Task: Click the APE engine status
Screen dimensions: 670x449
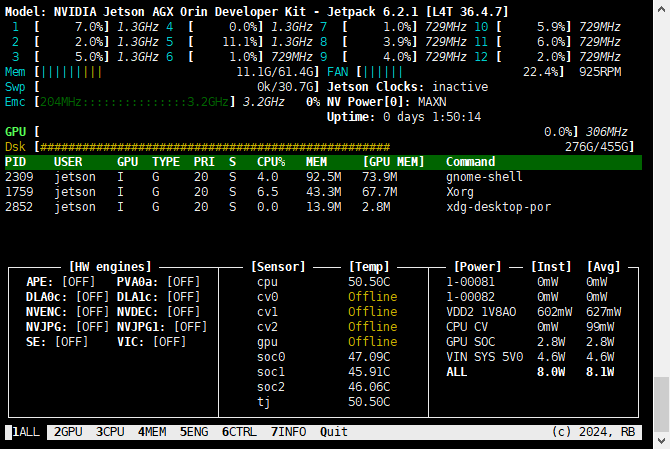Action: click(x=78, y=282)
